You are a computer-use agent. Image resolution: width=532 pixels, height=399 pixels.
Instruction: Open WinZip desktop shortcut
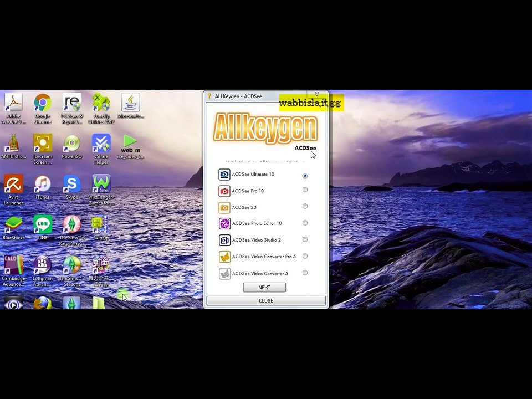tap(101, 228)
